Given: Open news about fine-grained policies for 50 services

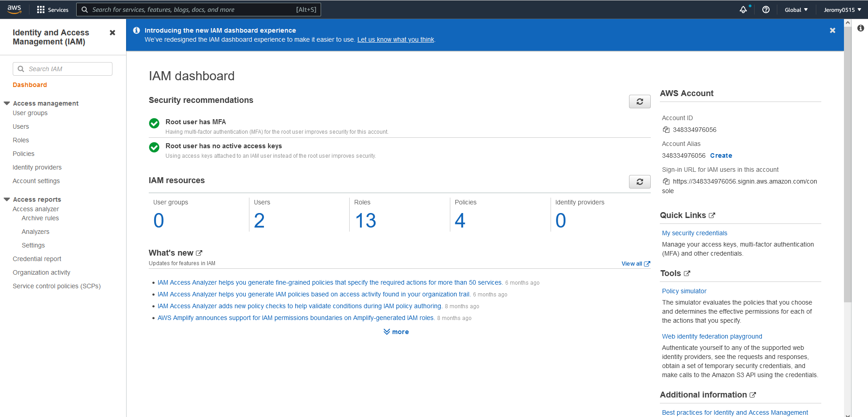Looking at the screenshot, I should [330, 282].
